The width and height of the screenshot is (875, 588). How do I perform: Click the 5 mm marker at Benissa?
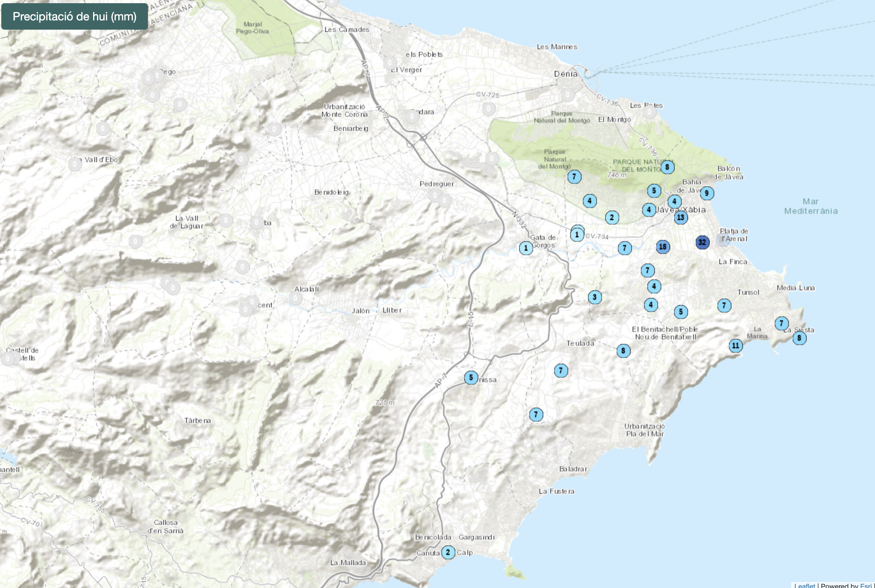[x=471, y=378]
